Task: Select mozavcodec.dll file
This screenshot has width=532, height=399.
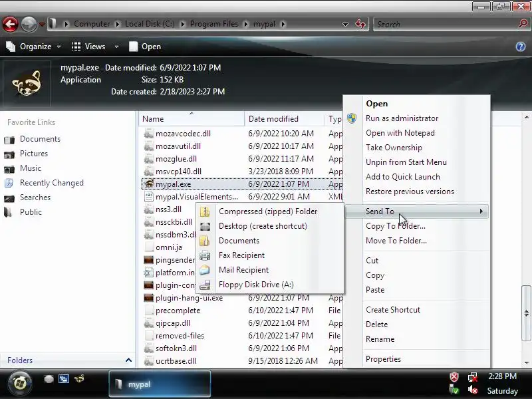Action: click(183, 134)
